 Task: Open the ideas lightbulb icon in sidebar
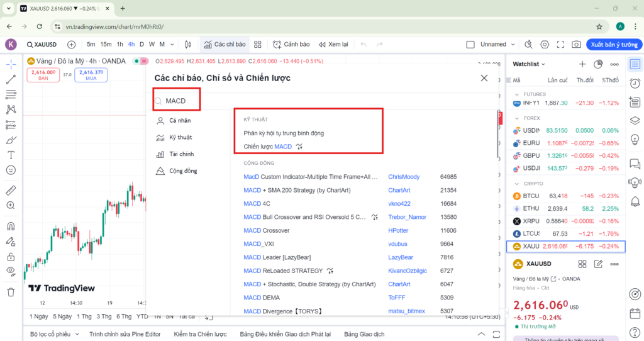pos(635,139)
